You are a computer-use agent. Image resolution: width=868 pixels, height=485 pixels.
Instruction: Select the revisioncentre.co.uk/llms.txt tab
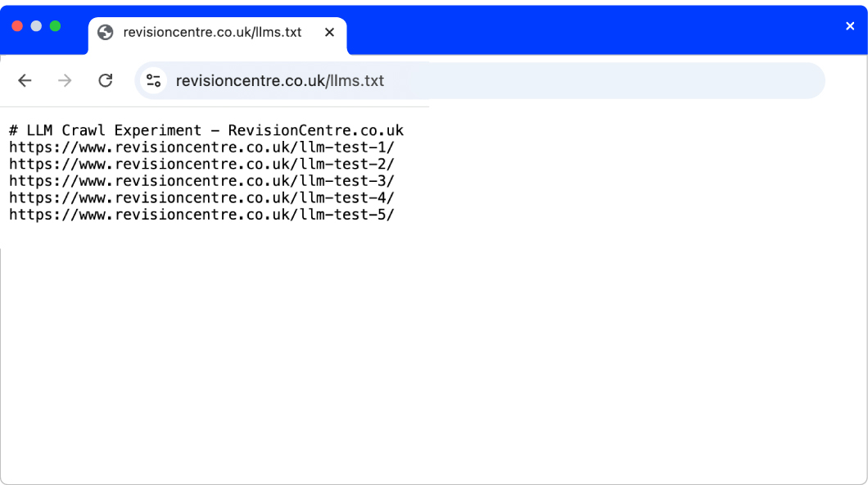pos(213,33)
